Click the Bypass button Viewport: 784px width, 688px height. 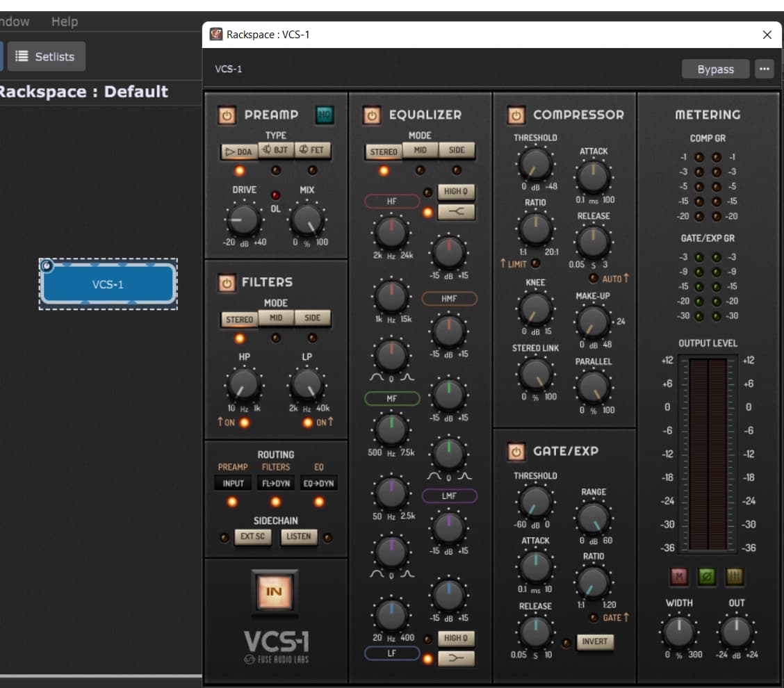715,69
